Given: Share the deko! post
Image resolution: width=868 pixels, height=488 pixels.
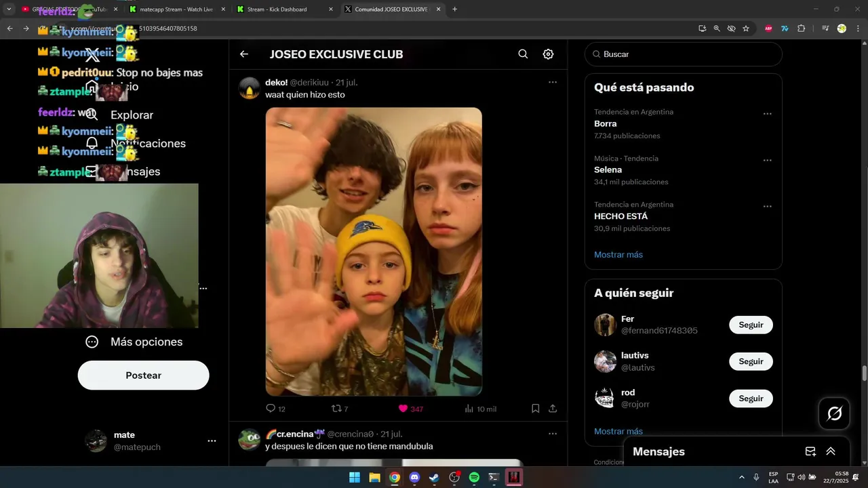Looking at the screenshot, I should pyautogui.click(x=553, y=409).
